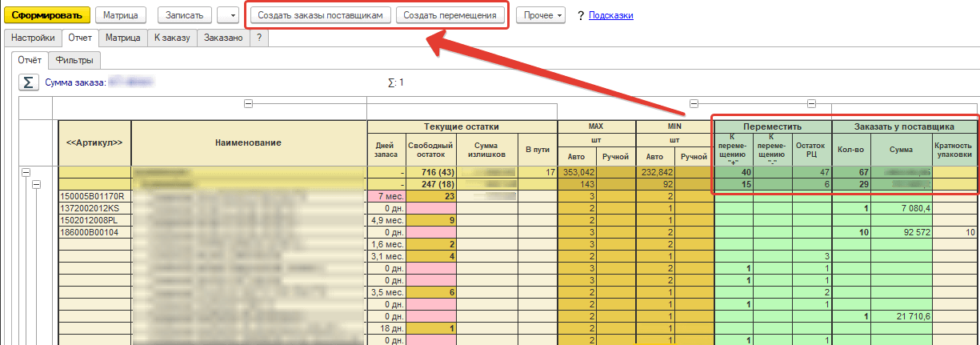Viewport: 980px width, 345px height.
Task: Click the yellow Сформировать button
Action: click(47, 15)
